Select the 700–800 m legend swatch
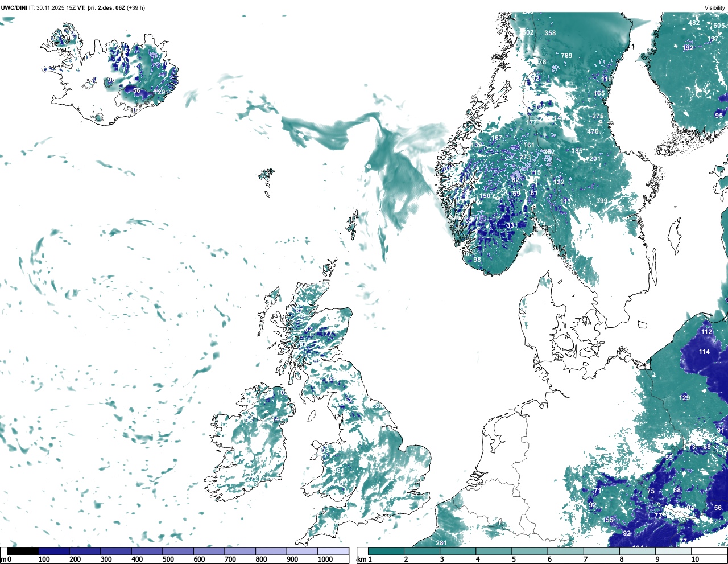 (x=240, y=551)
